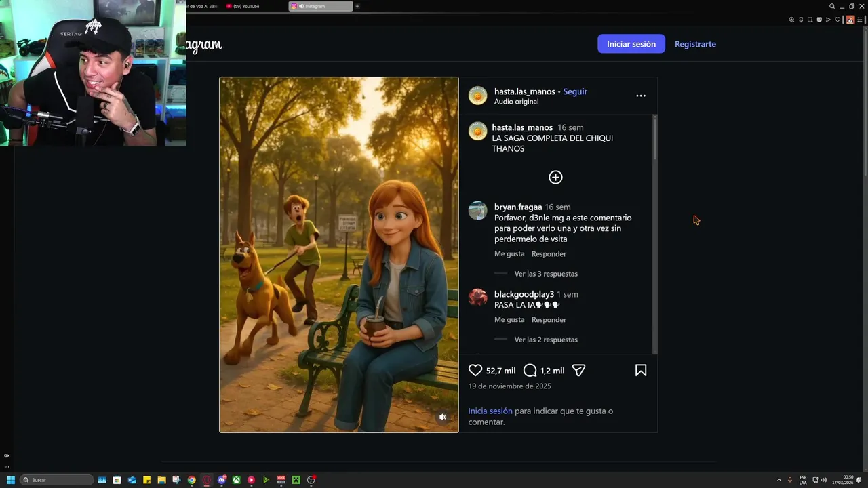Screen dimensions: 868x488
Task: Open Minecraft from the taskbar
Action: pyautogui.click(x=296, y=480)
